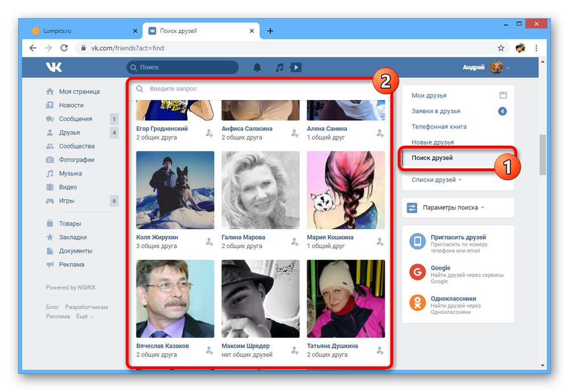569x392 pixels.
Task: Click Татьяна Душкина profile photo
Action: tap(346, 299)
